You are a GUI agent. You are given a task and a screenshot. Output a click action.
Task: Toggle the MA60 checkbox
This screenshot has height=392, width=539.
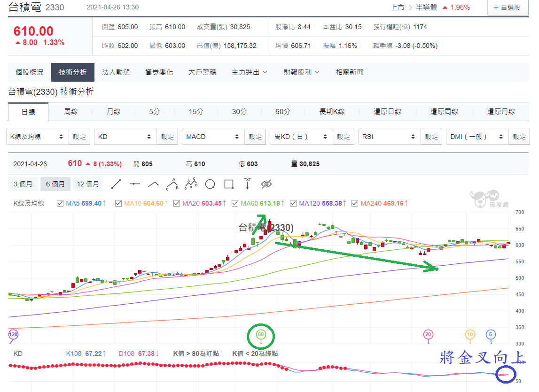tap(235, 203)
